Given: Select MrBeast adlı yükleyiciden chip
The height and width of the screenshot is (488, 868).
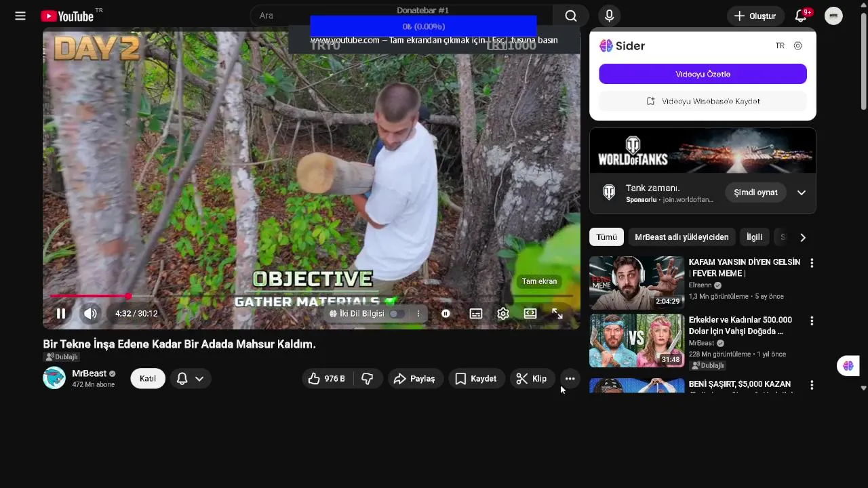Looking at the screenshot, I should click(x=682, y=237).
